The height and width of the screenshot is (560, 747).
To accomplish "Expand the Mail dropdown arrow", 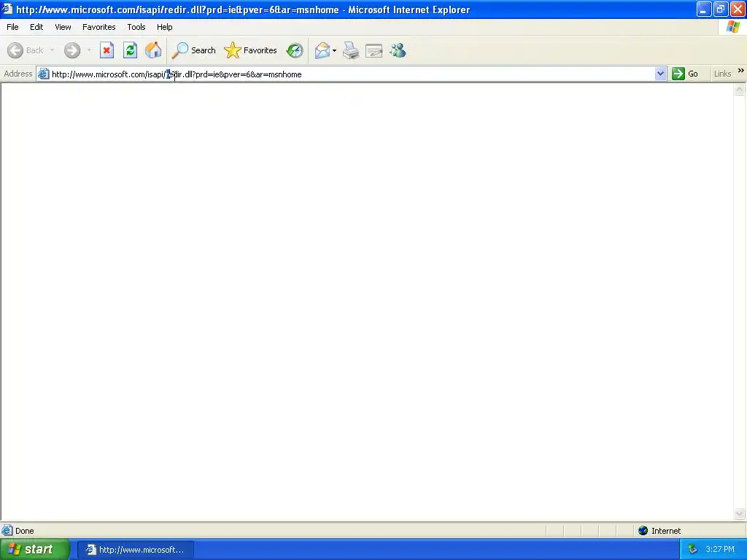I will click(x=334, y=50).
